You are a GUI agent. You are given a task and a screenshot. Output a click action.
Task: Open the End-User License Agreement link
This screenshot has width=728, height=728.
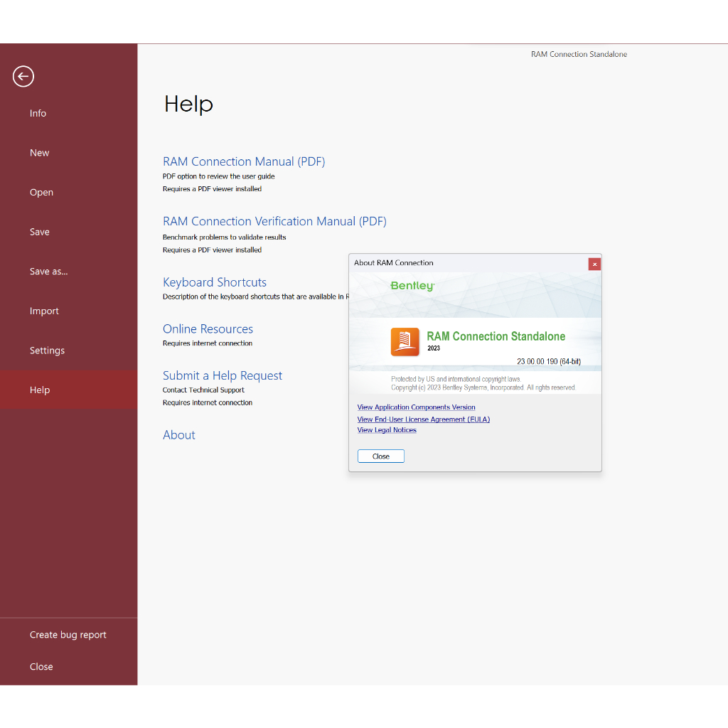coord(423,419)
